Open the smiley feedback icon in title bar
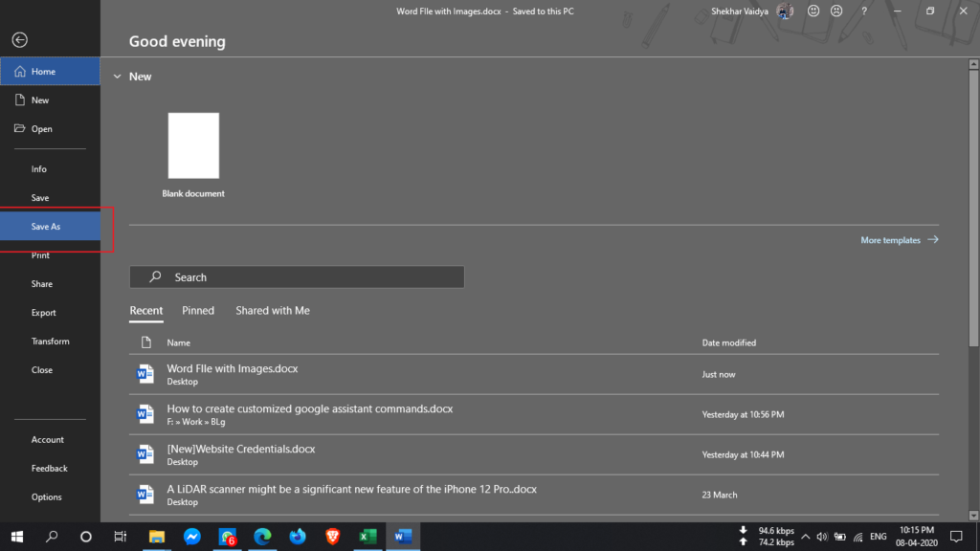The image size is (980, 551). click(814, 11)
